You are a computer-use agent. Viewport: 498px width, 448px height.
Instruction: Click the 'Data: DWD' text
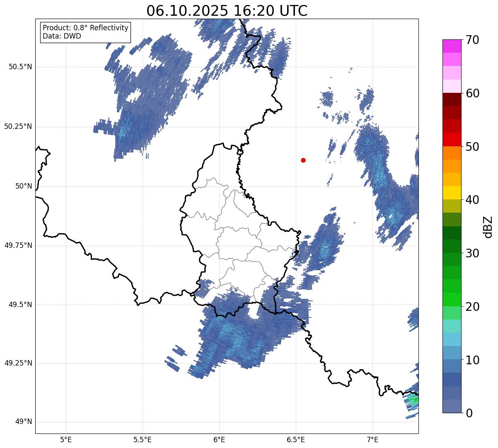pyautogui.click(x=62, y=36)
